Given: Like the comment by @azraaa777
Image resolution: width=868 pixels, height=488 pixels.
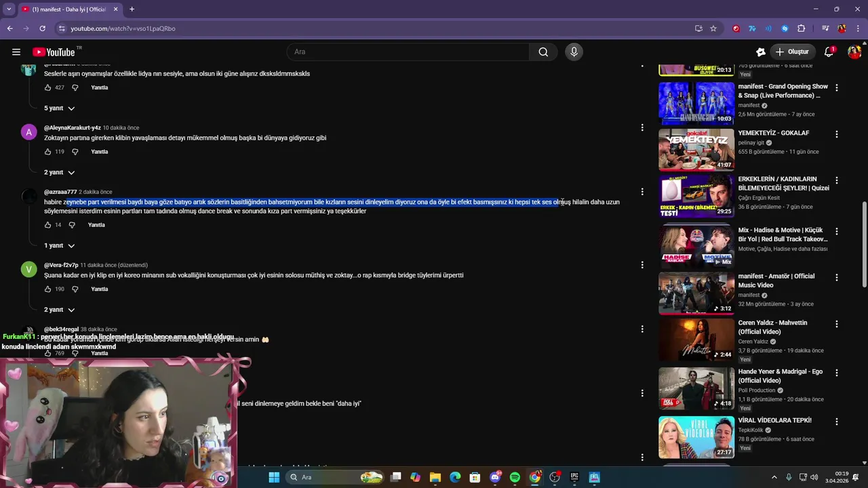Looking at the screenshot, I should (47, 225).
